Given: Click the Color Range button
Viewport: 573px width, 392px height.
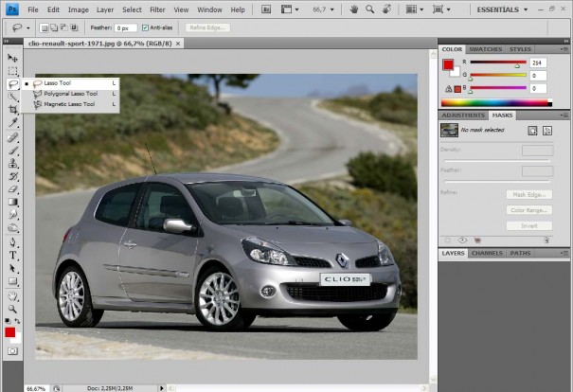Looking at the screenshot, I should [529, 210].
